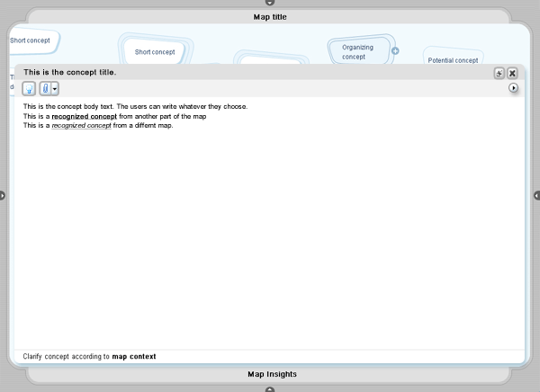Follow the bold recognized concept link

click(84, 116)
